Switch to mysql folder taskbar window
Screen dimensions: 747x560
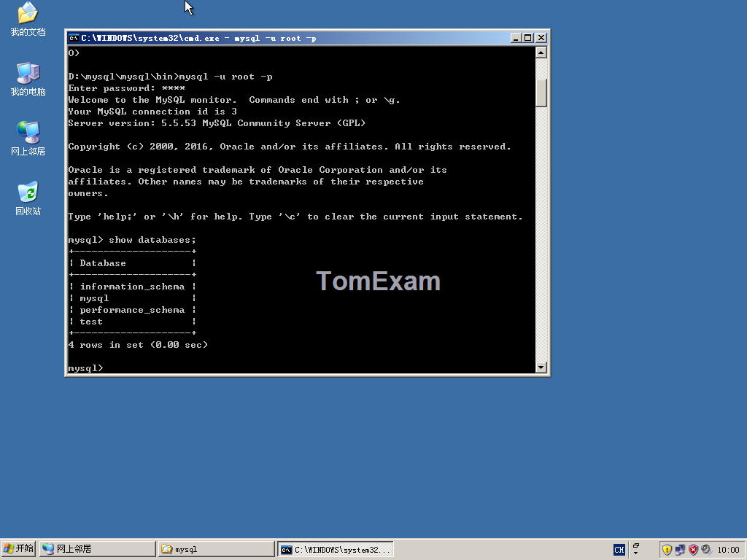coord(217,549)
